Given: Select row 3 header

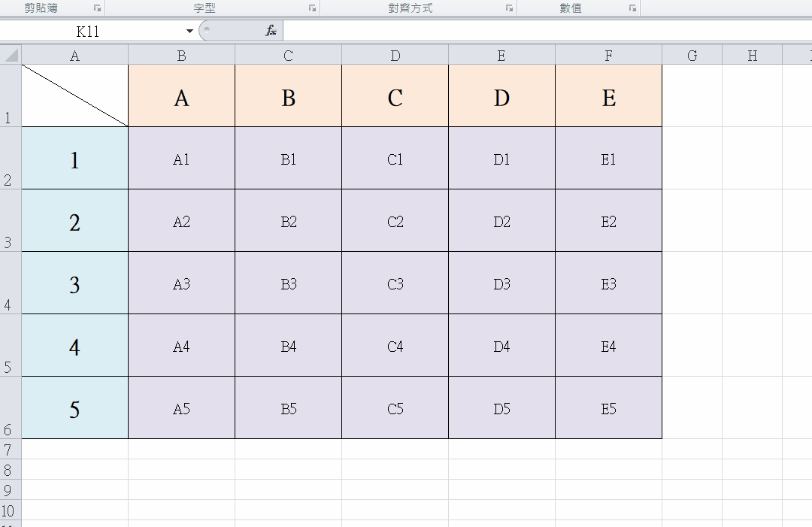Looking at the screenshot, I should click(11, 220).
